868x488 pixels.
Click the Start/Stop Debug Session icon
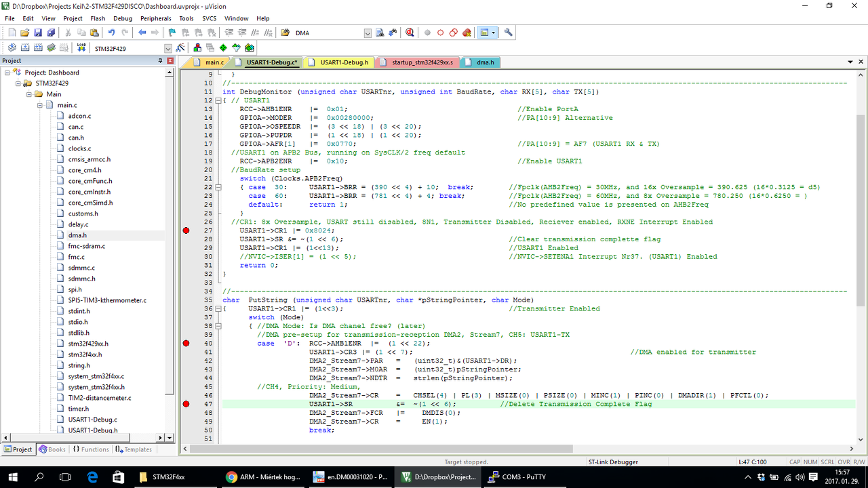410,33
